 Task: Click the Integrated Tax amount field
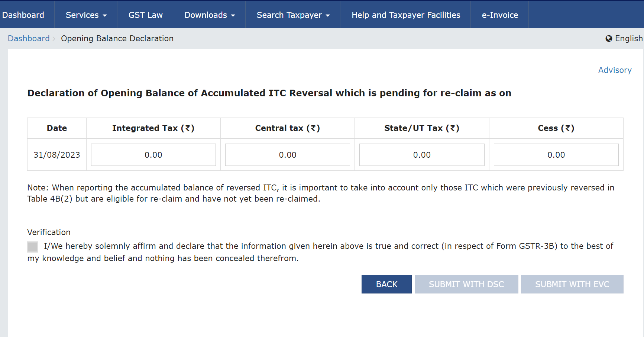(153, 155)
